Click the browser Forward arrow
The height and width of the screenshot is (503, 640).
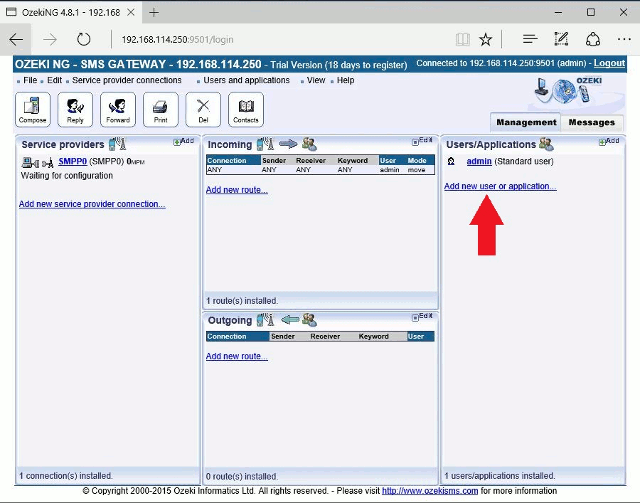click(50, 40)
